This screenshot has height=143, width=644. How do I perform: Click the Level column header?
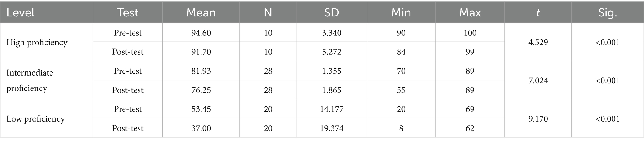click(20, 12)
